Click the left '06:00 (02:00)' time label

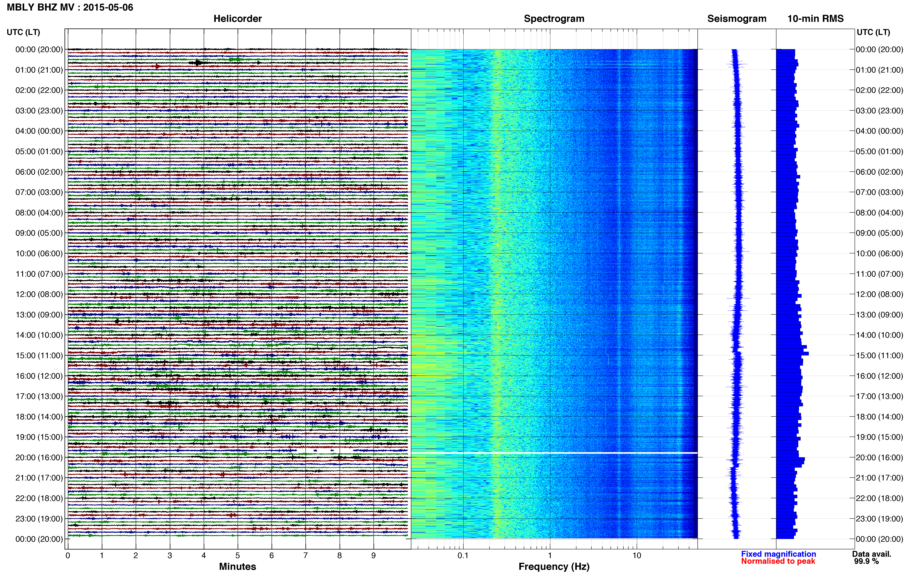pyautogui.click(x=39, y=172)
